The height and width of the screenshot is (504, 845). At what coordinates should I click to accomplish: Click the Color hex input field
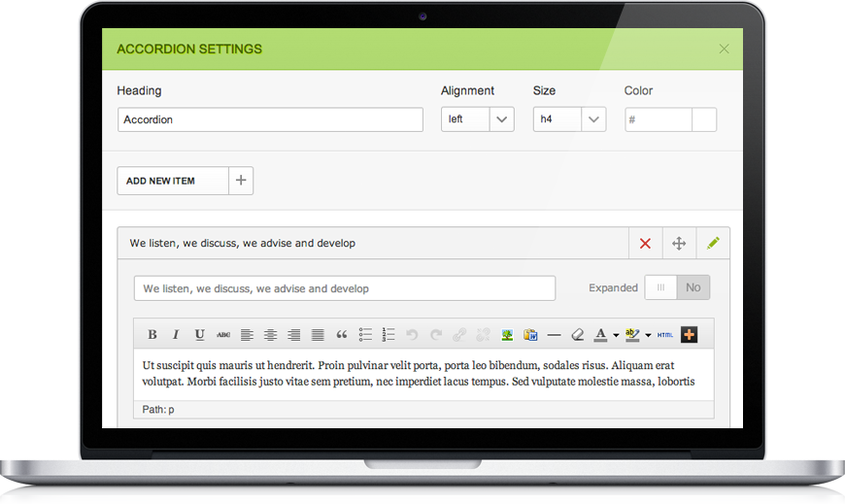pos(659,119)
